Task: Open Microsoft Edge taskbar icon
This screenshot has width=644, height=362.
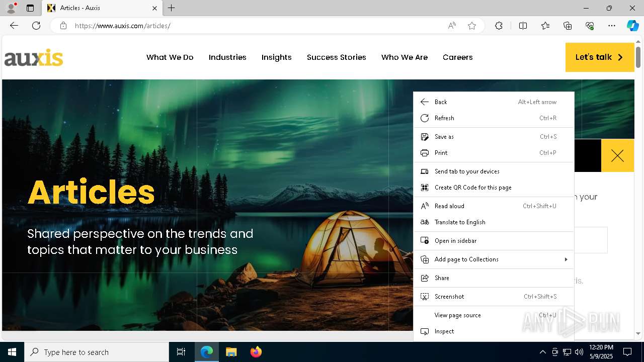Action: tap(207, 352)
